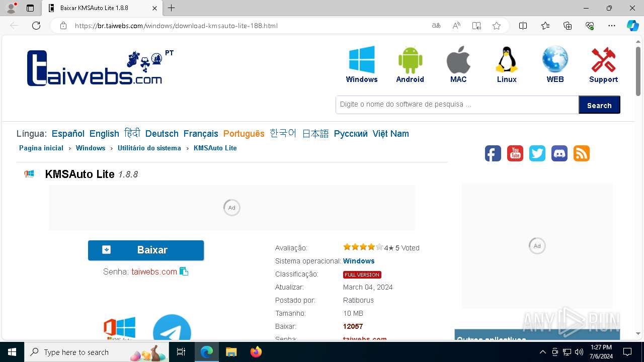Click the FULL VERSION badge
Viewport: 644px width, 362px height.
click(x=362, y=275)
